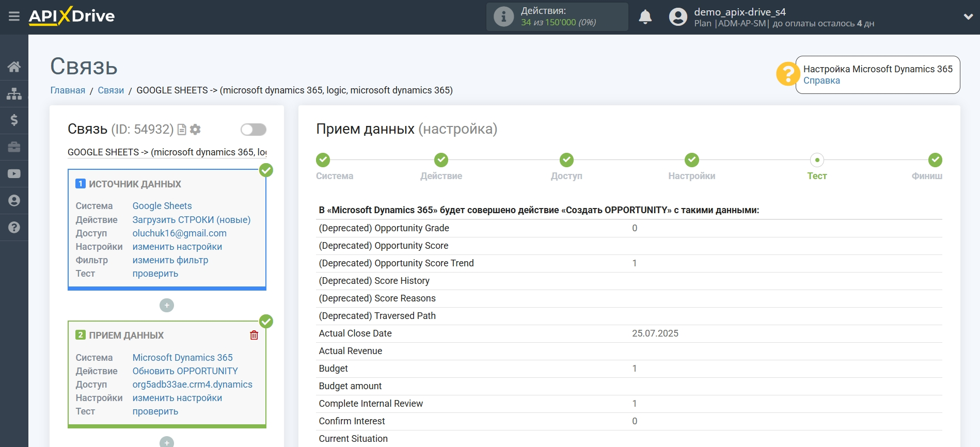This screenshot has width=980, height=447.
Task: Click the Current Situation row
Action: (629, 439)
